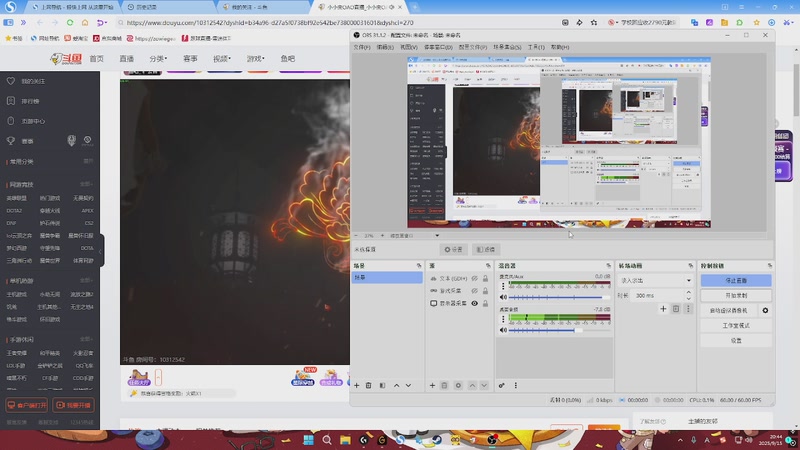Viewport: 800px width, 450px height.
Task: Open source properties gear in OBS sources panel
Action: click(458, 386)
